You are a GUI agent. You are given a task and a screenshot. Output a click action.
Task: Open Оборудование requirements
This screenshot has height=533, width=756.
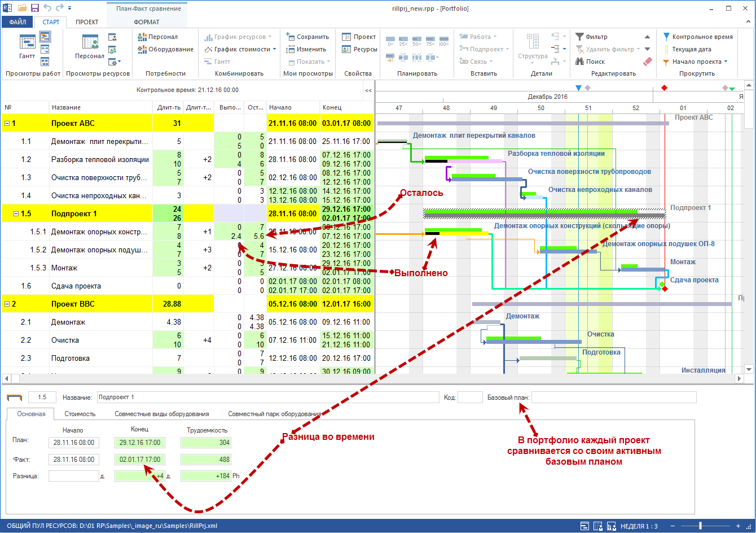(166, 49)
